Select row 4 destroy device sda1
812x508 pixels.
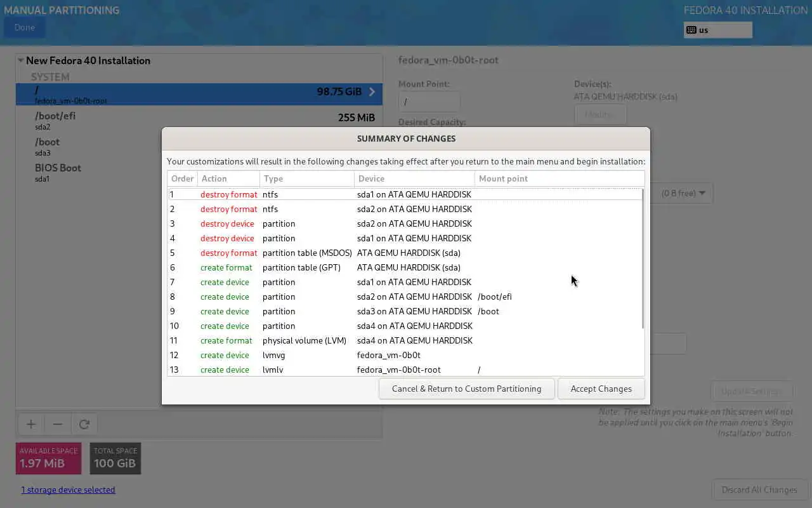(405, 238)
